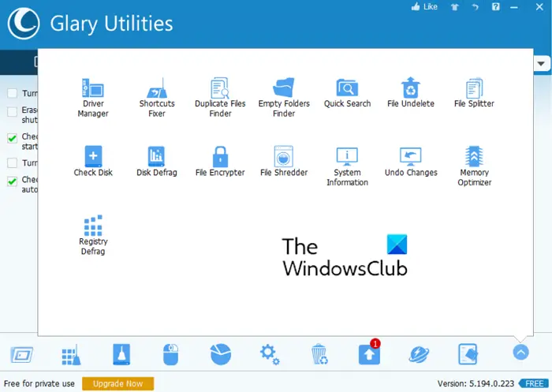This screenshot has width=552, height=392.
Task: Show System Information
Action: click(x=347, y=166)
